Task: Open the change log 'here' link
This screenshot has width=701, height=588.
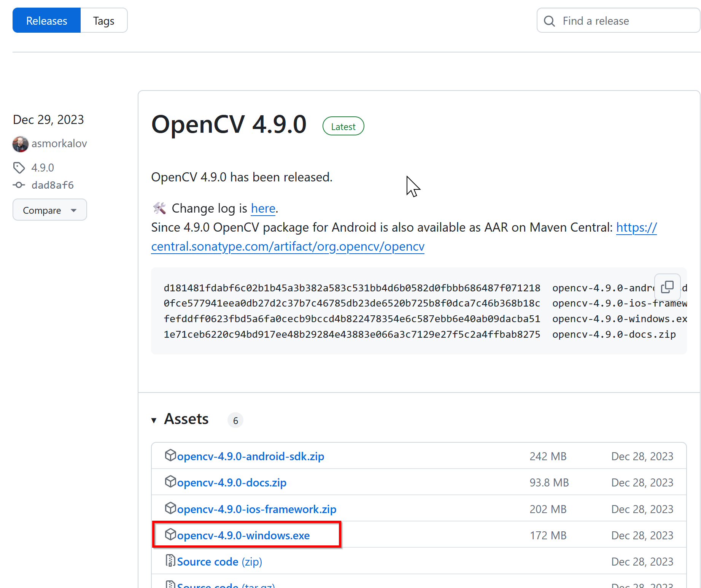Action: tap(263, 208)
